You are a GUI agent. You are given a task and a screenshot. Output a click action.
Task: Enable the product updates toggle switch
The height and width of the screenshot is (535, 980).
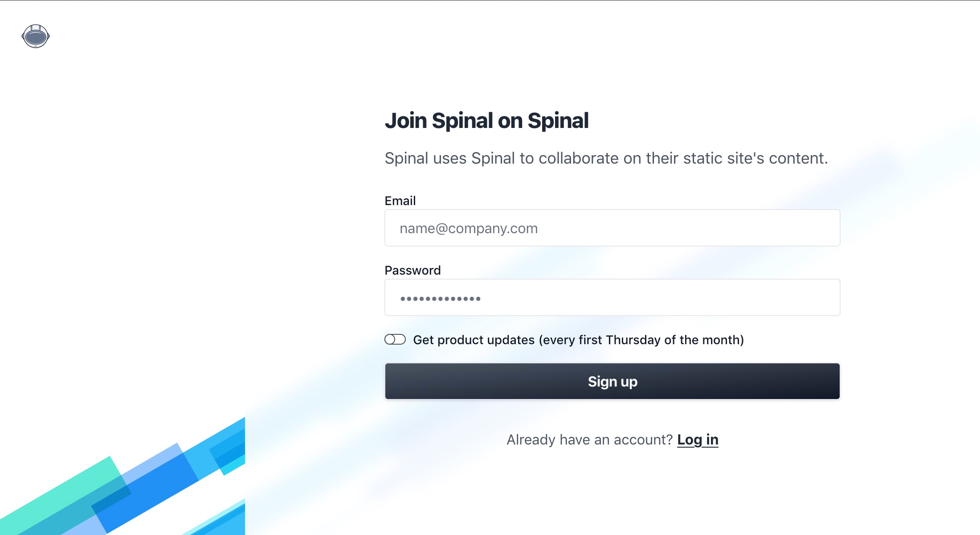[x=395, y=340]
